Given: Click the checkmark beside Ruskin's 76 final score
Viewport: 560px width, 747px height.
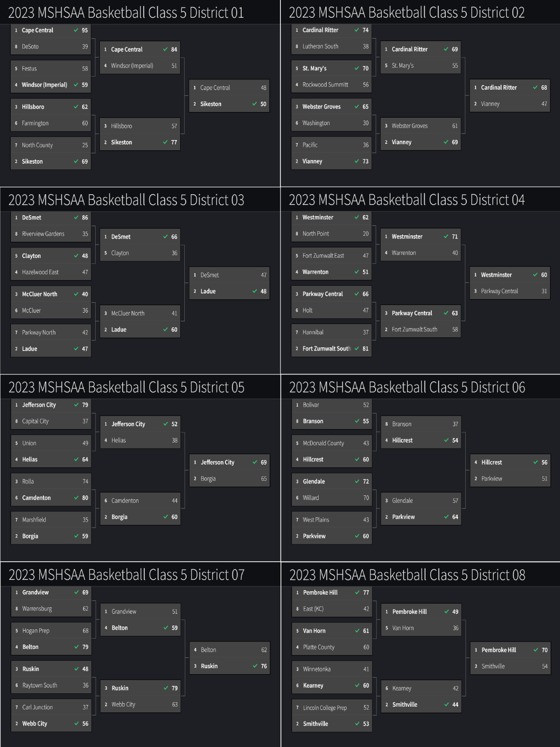Looking at the screenshot, I should (255, 666).
